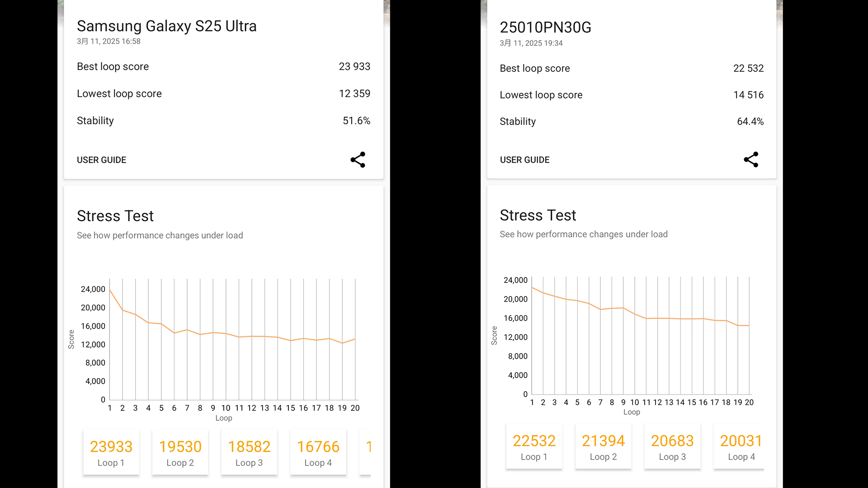868x488 pixels.
Task: Click the lowest loop score value '12 359'
Action: click(x=354, y=94)
